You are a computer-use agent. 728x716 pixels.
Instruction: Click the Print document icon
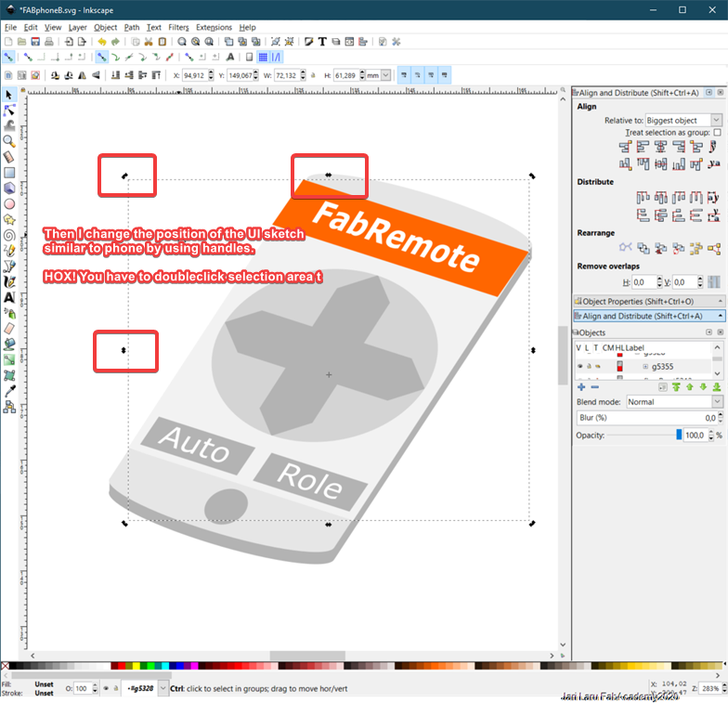click(x=48, y=42)
